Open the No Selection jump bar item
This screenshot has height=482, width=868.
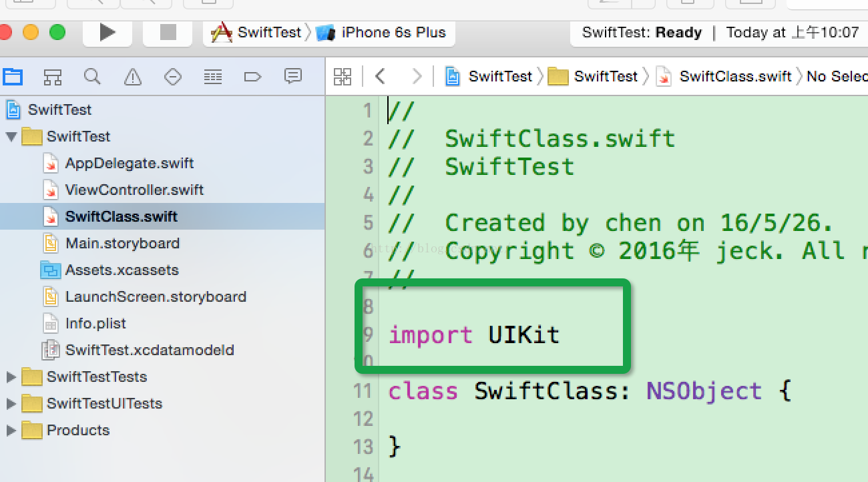click(837, 76)
